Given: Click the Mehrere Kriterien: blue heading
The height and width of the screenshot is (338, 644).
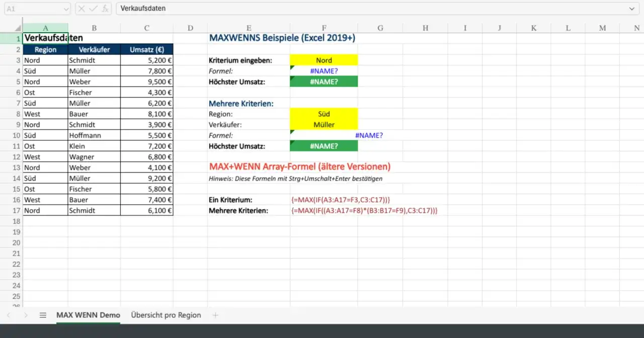Looking at the screenshot, I should click(241, 103).
